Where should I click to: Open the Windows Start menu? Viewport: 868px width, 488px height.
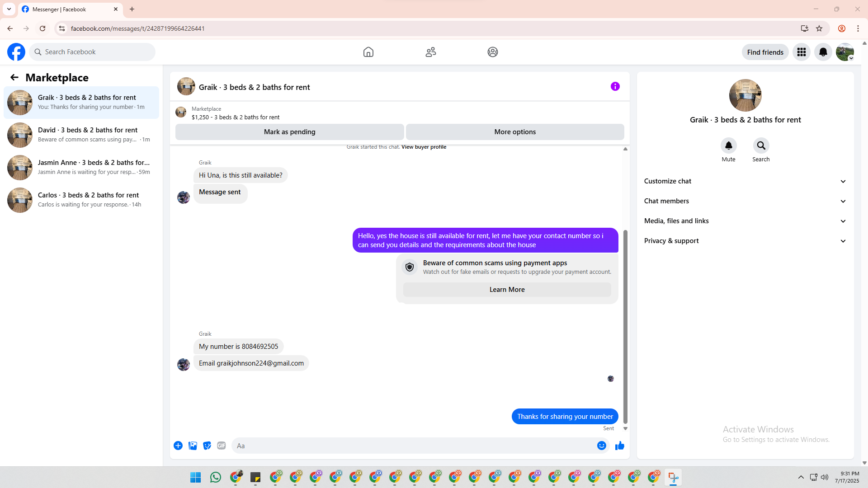[196, 477]
